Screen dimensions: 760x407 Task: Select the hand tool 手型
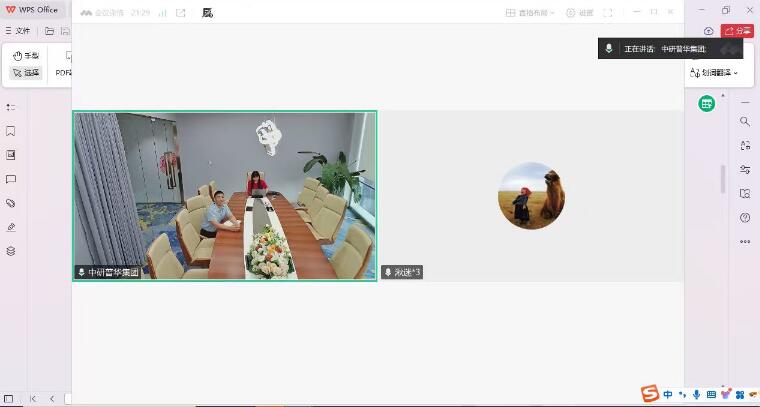click(x=26, y=56)
